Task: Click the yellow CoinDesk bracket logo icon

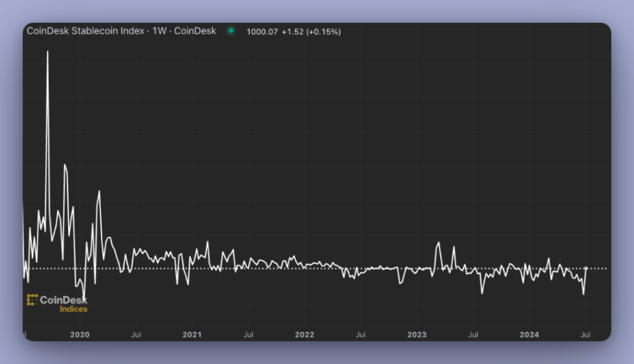Action: coord(32,300)
